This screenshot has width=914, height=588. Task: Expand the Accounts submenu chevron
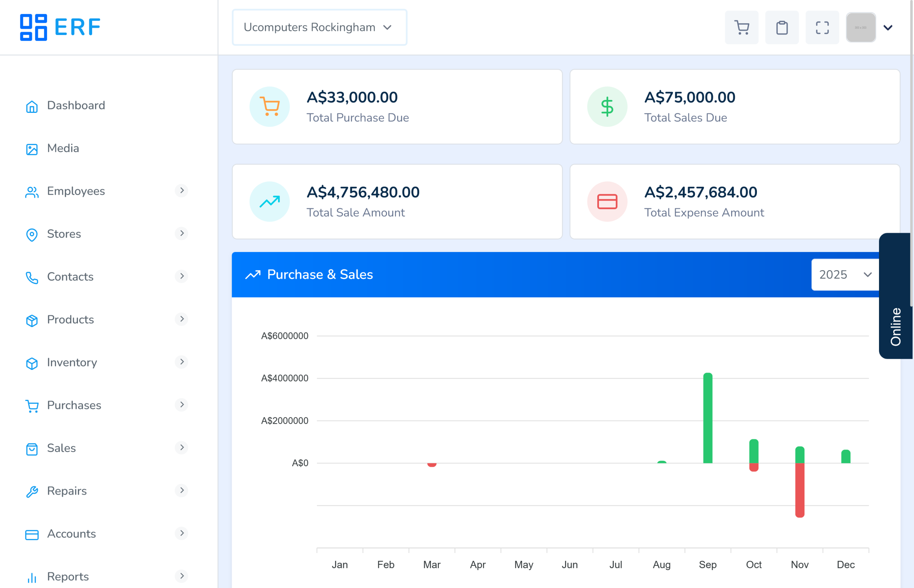[x=182, y=533]
